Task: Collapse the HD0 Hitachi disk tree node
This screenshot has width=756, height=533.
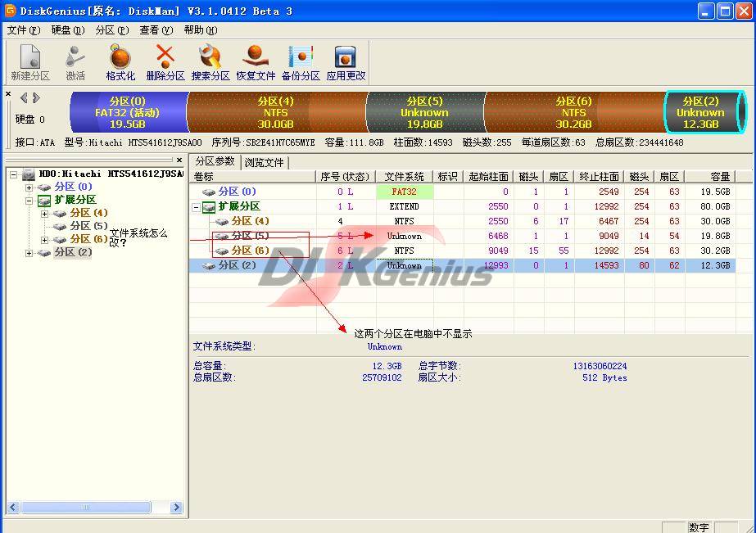Action: 13,174
